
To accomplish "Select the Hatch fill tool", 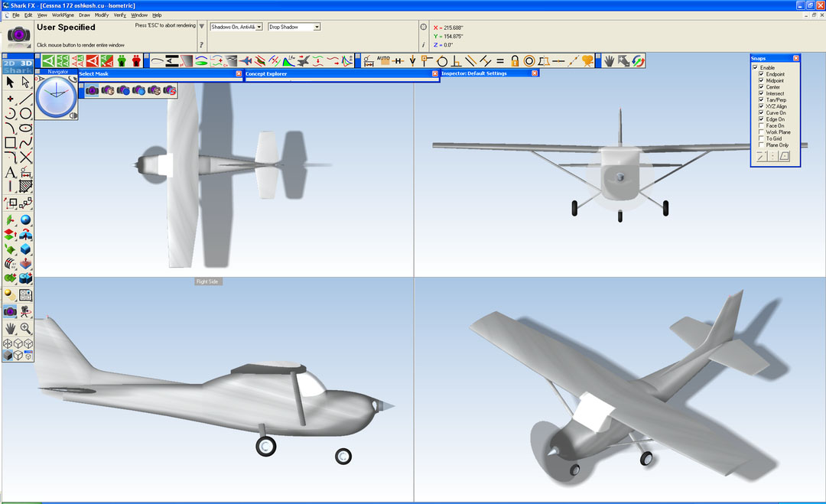I will pos(25,187).
